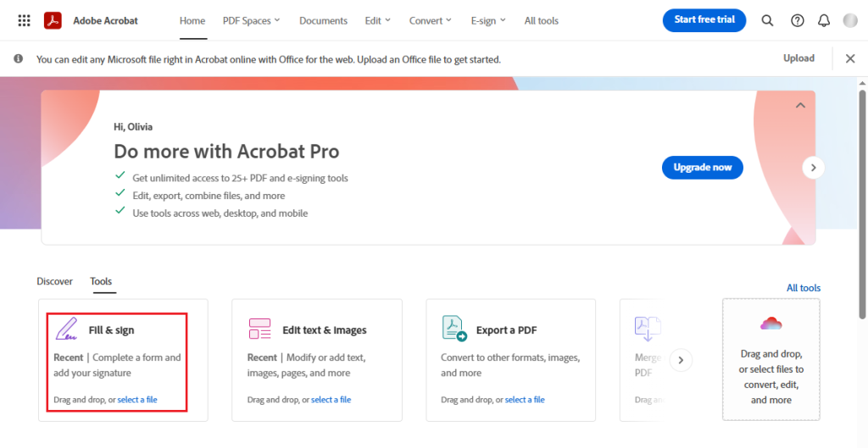Open Documents in top navigation
This screenshot has height=448, width=868.
323,21
